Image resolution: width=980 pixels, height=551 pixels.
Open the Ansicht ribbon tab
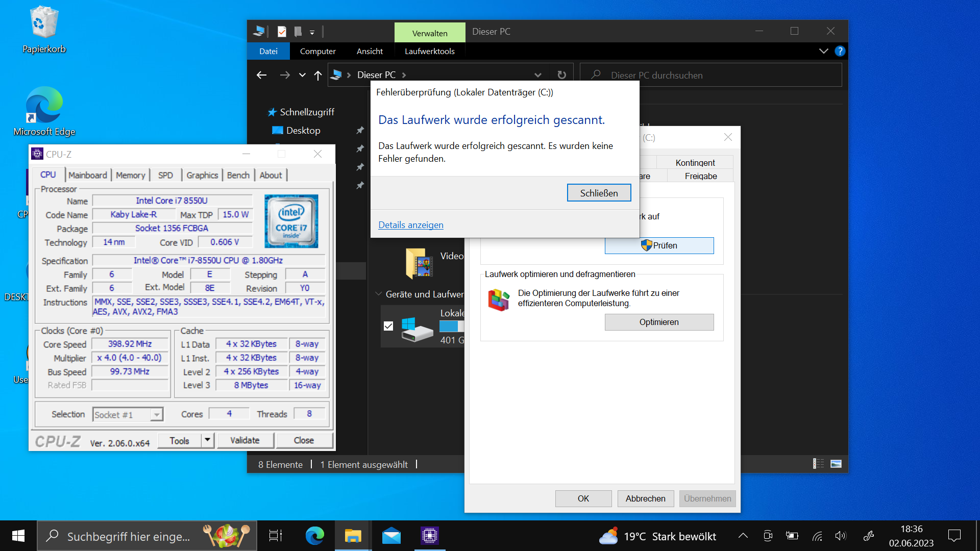tap(370, 51)
